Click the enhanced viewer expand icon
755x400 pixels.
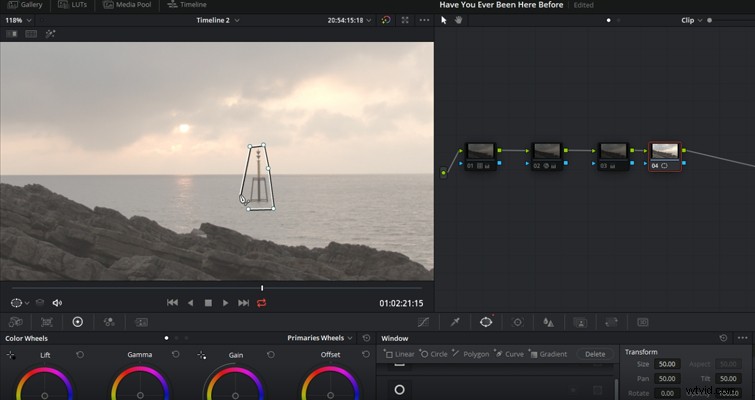tap(405, 20)
